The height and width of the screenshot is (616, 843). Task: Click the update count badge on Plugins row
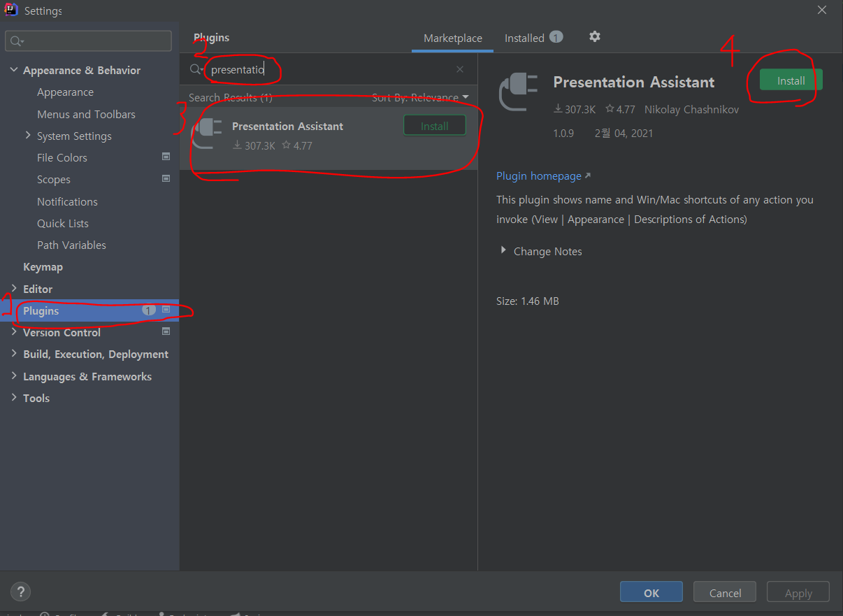pyautogui.click(x=149, y=310)
